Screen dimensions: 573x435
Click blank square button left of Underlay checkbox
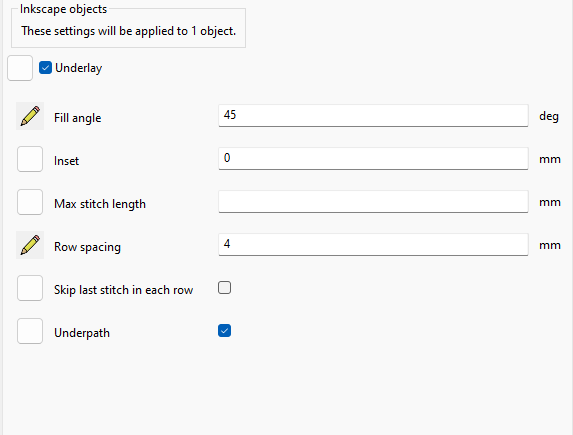[x=20, y=68]
